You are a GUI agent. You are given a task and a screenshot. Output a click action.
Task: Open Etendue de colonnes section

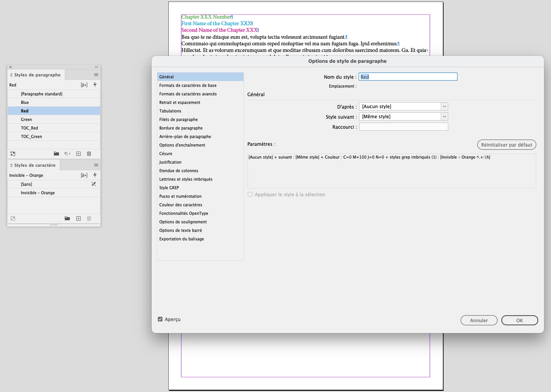pos(200,171)
